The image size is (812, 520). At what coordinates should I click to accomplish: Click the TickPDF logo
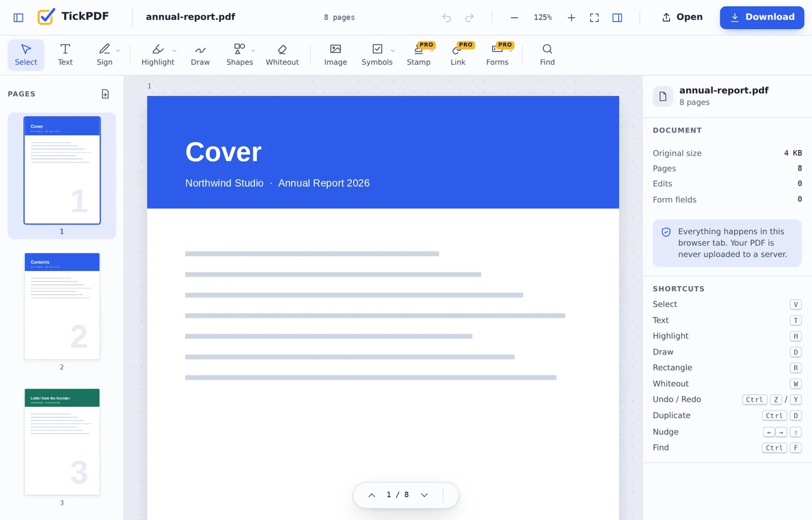[73, 17]
